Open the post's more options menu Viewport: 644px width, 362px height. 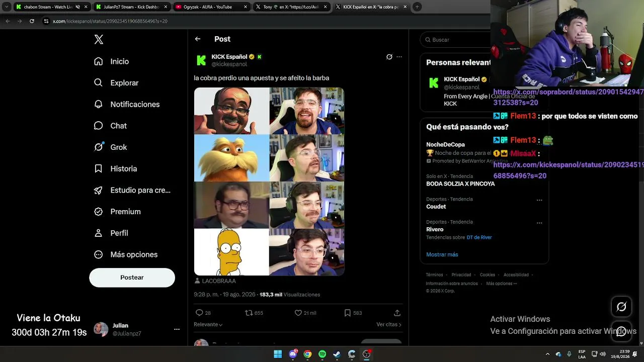(399, 57)
